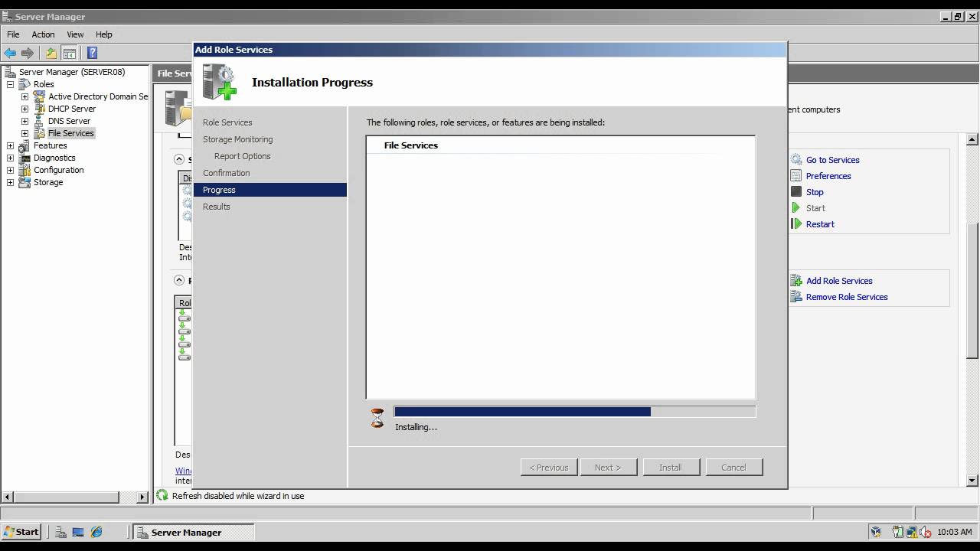Screen dimensions: 980x551
Task: Expand the Active Directory Domain Services node
Action: 24,96
